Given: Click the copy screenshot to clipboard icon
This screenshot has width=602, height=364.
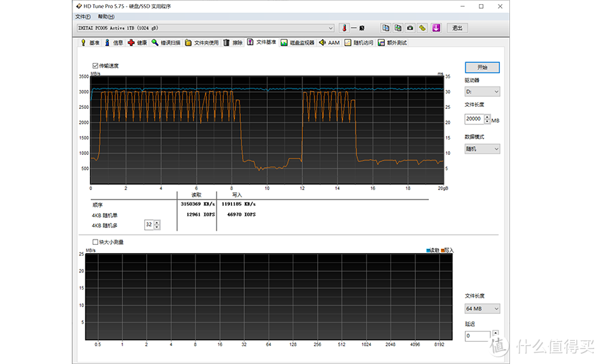Looking at the screenshot, I should point(398,28).
